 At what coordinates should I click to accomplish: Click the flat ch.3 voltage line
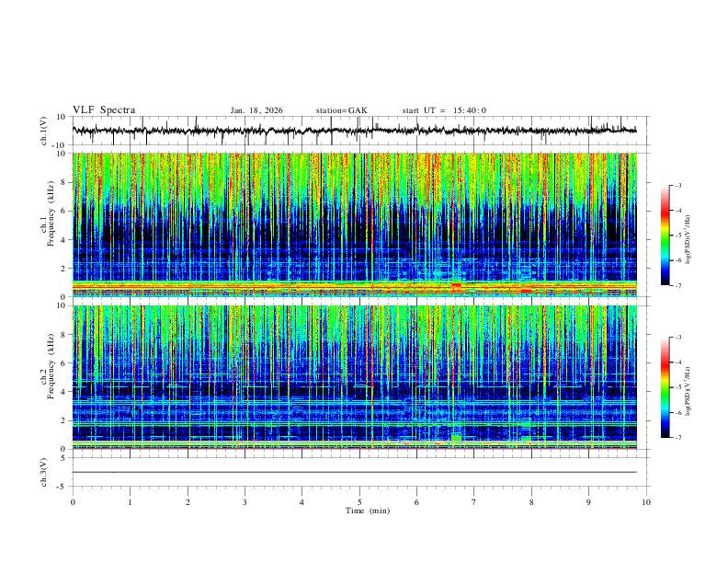[x=354, y=472]
